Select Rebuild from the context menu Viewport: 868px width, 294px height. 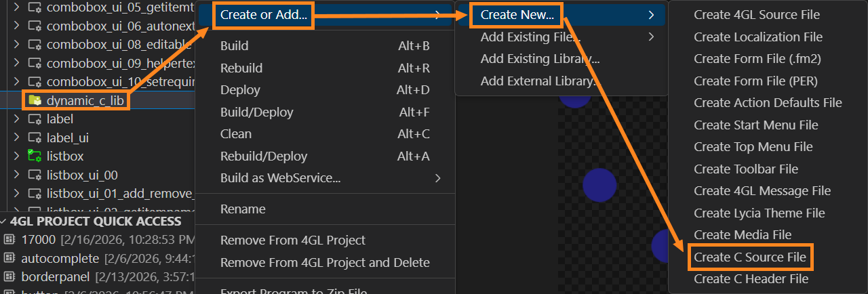click(241, 68)
